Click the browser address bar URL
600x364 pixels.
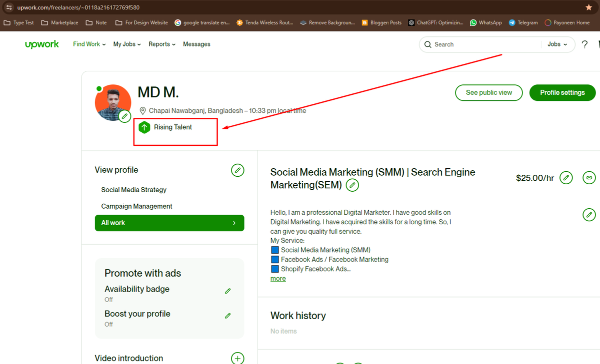click(78, 7)
